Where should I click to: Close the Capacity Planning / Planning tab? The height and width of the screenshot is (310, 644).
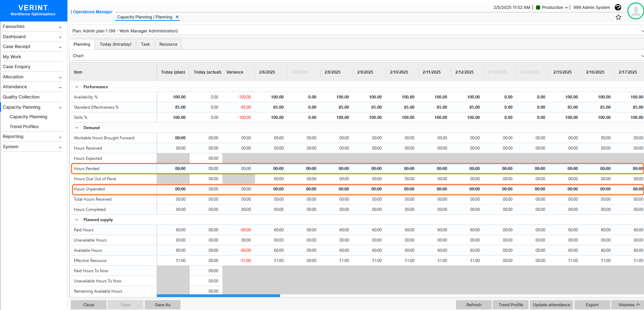tap(177, 17)
